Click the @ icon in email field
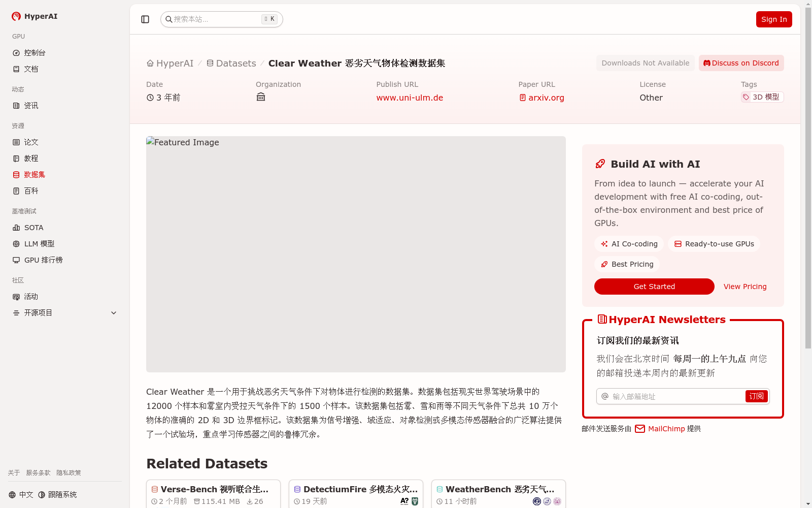 pos(605,396)
